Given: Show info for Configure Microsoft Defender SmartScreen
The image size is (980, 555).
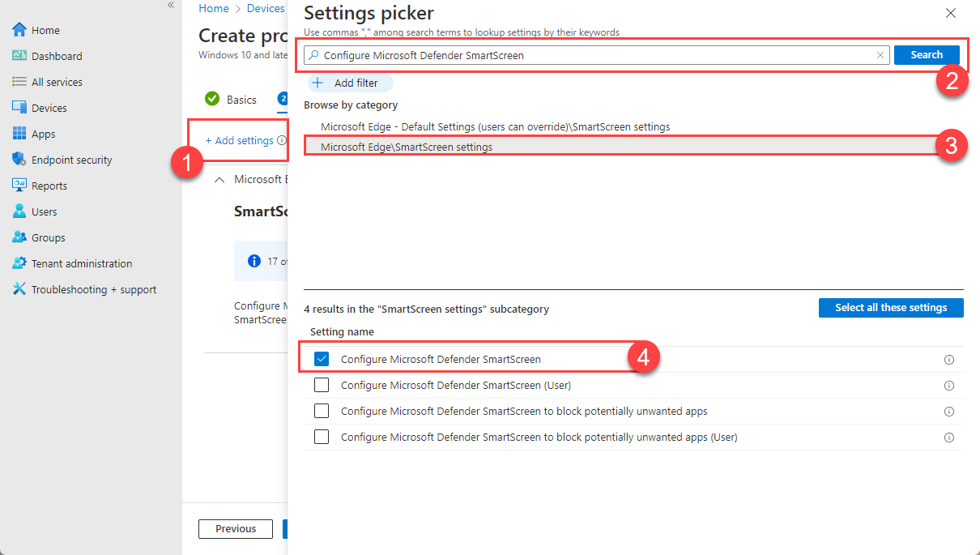Looking at the screenshot, I should tap(949, 360).
